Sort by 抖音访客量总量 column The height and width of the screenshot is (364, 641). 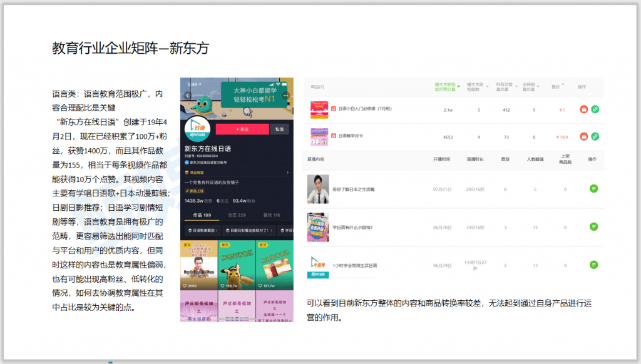[x=506, y=86]
